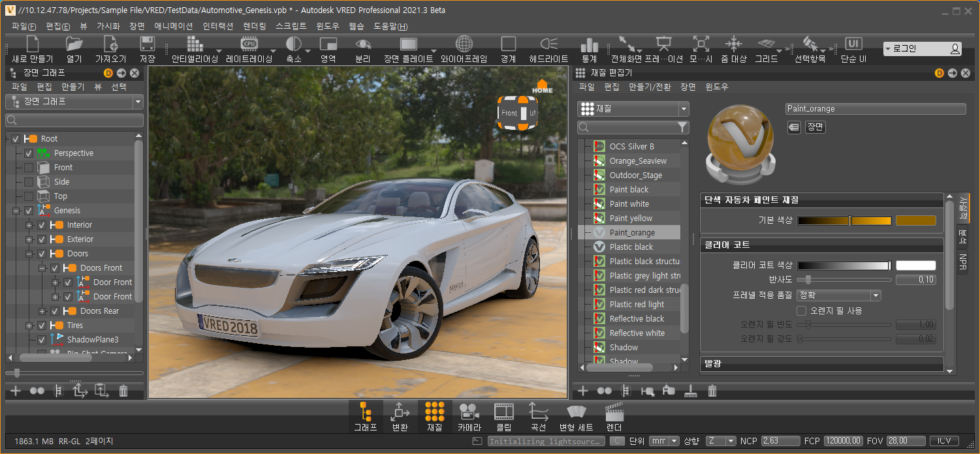
Task: Open the Fresnel quality dropdown
Action: click(x=840, y=295)
